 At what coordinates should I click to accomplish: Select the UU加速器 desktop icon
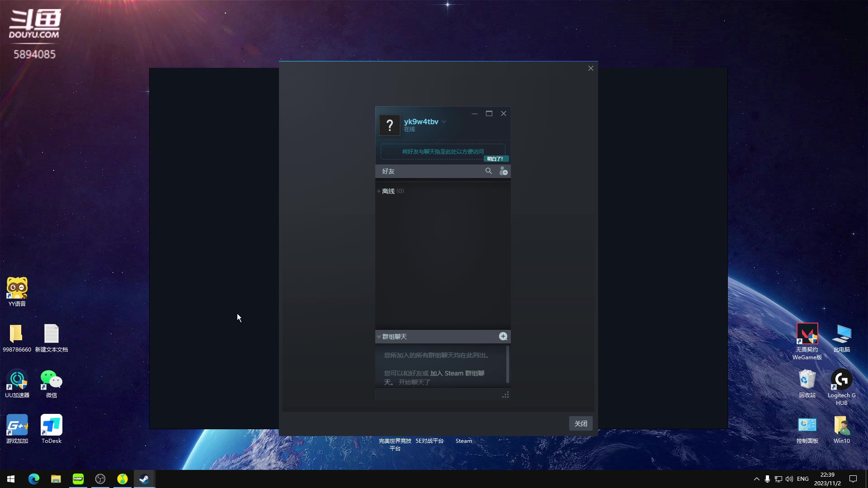tap(17, 384)
